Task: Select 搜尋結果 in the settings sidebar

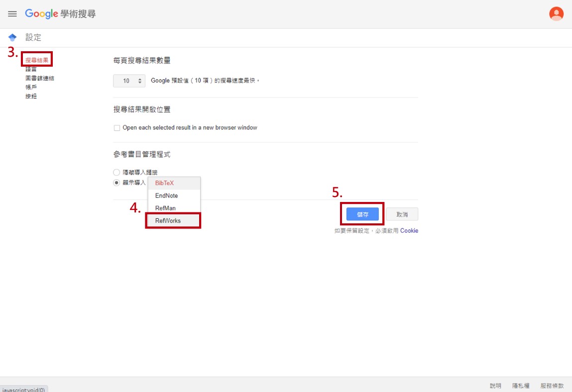Action: 37,61
